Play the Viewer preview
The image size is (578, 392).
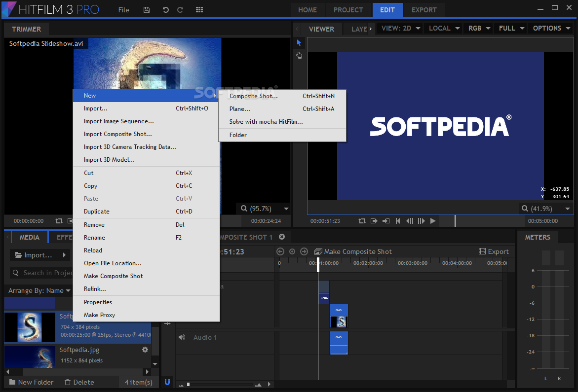tap(433, 221)
